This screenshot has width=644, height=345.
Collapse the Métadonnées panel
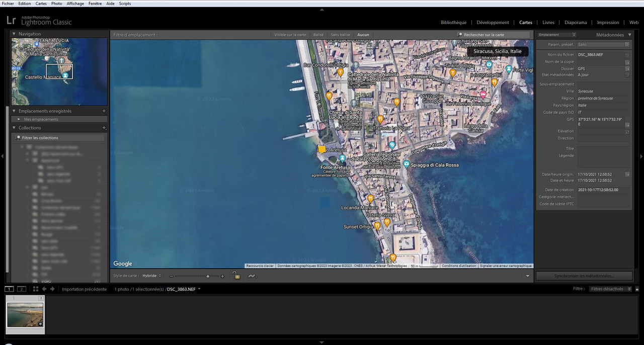[x=629, y=35]
